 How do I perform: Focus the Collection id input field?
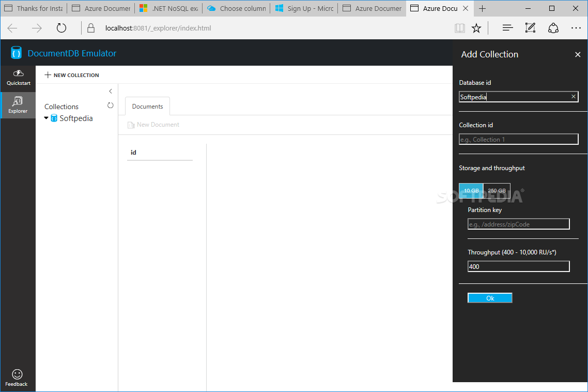click(x=519, y=139)
